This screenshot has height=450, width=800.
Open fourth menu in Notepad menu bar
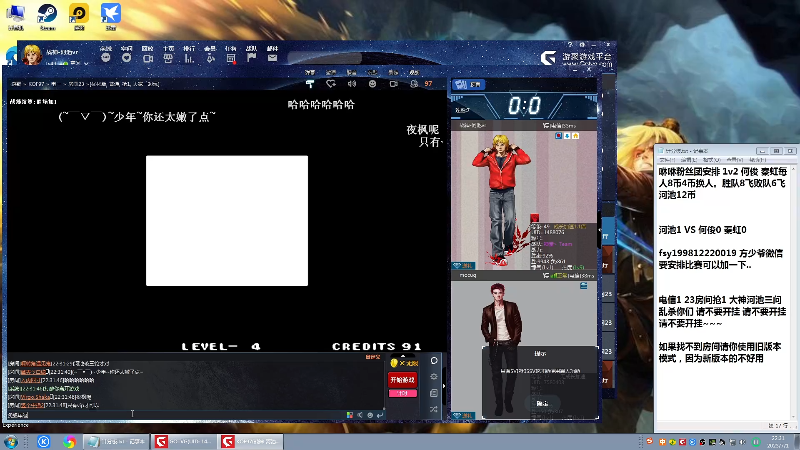coord(734,160)
